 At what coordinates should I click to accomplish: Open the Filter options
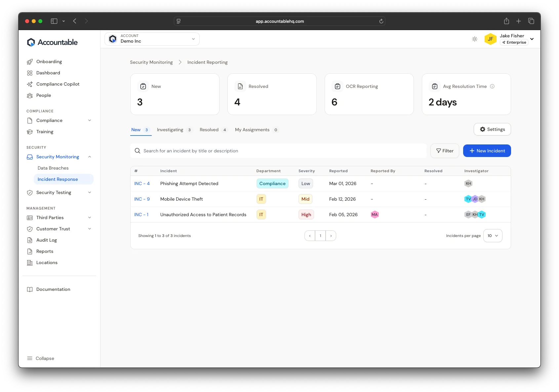pos(445,151)
